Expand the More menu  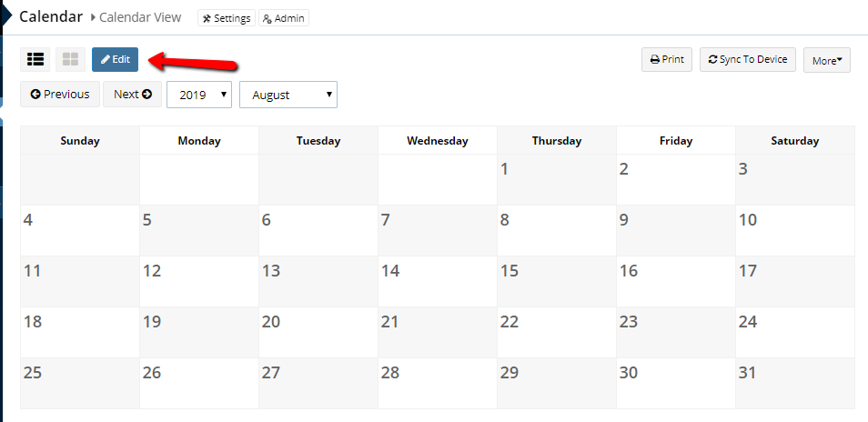point(826,60)
